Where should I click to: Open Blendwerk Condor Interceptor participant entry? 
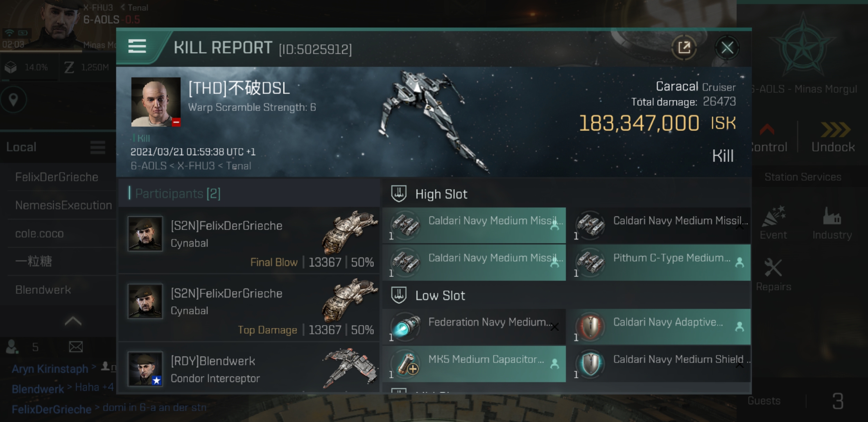pos(249,369)
